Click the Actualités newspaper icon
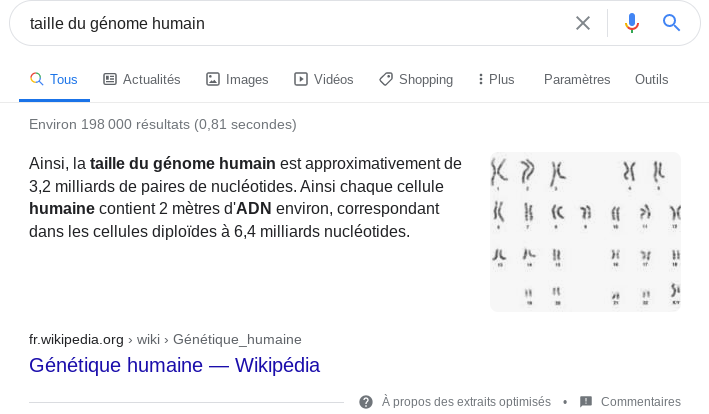This screenshot has width=709, height=414. [110, 79]
